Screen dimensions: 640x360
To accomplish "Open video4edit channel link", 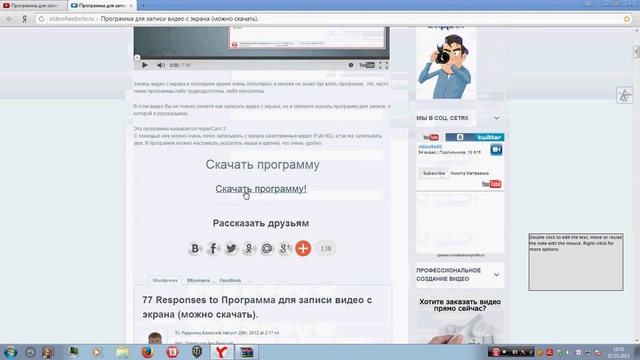I will point(430,147).
